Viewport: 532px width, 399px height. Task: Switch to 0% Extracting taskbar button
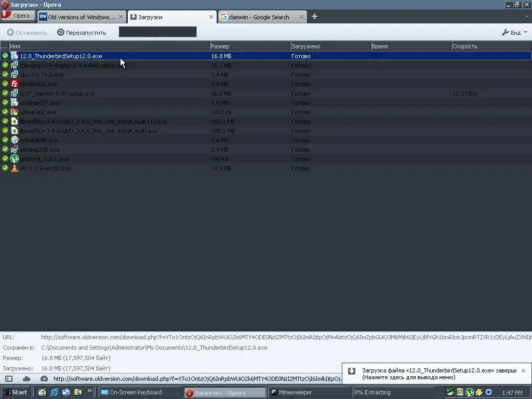click(394, 392)
